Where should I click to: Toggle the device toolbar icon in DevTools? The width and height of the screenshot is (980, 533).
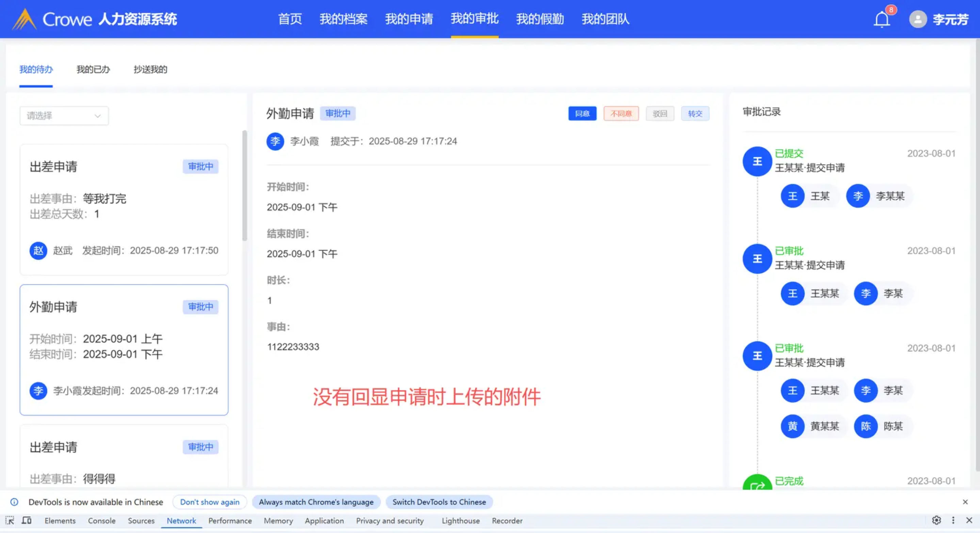click(x=26, y=520)
